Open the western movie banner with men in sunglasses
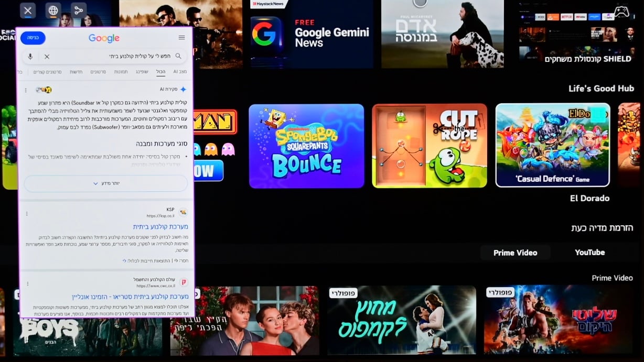Screen dimensions: 644x362 (180, 34)
